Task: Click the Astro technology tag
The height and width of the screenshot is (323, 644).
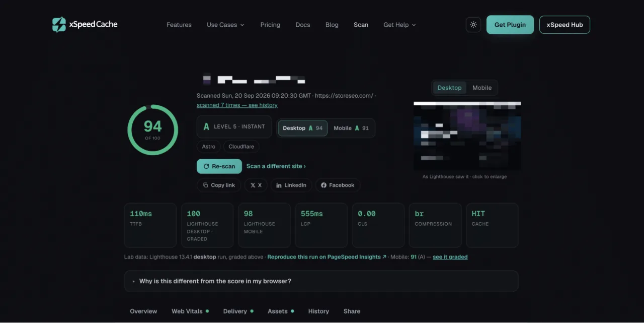Action: click(x=209, y=147)
